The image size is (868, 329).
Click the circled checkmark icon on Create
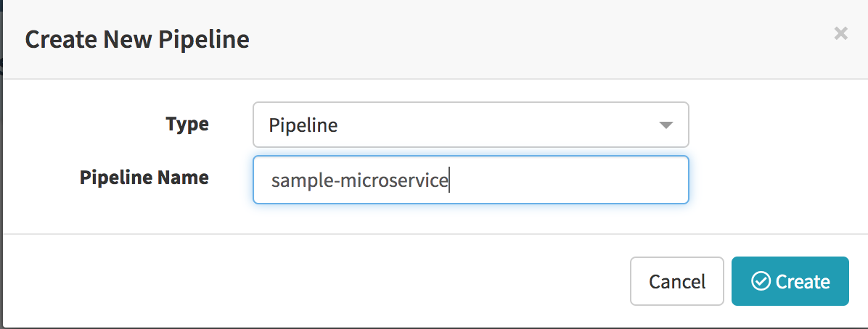click(x=761, y=281)
